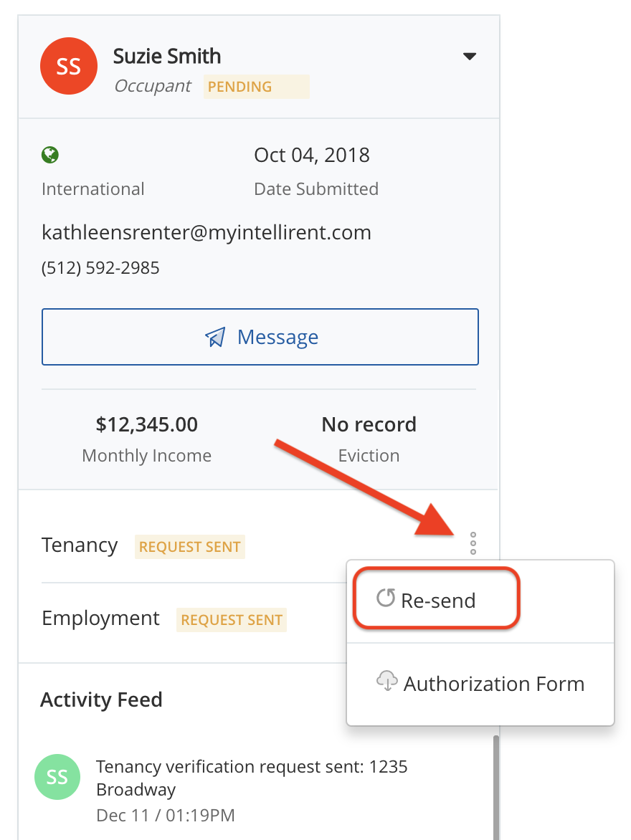
Task: Click the Employment verification row label
Action: (x=100, y=619)
